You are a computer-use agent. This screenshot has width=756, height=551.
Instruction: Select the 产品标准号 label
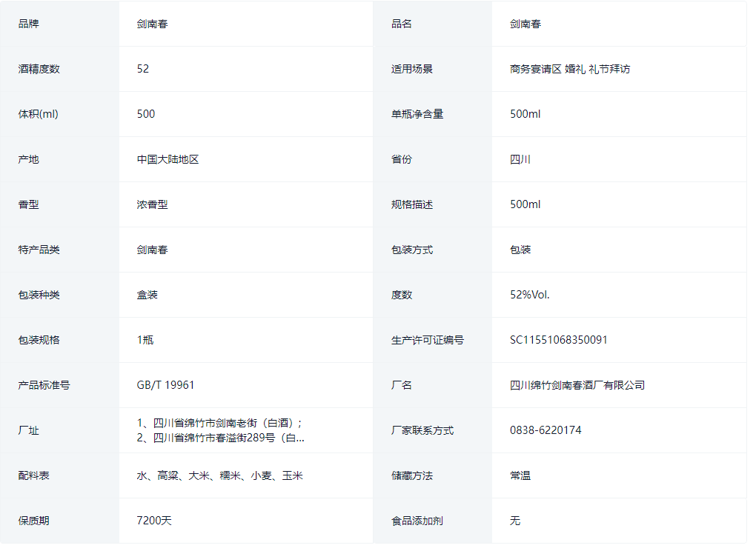pyautogui.click(x=44, y=385)
